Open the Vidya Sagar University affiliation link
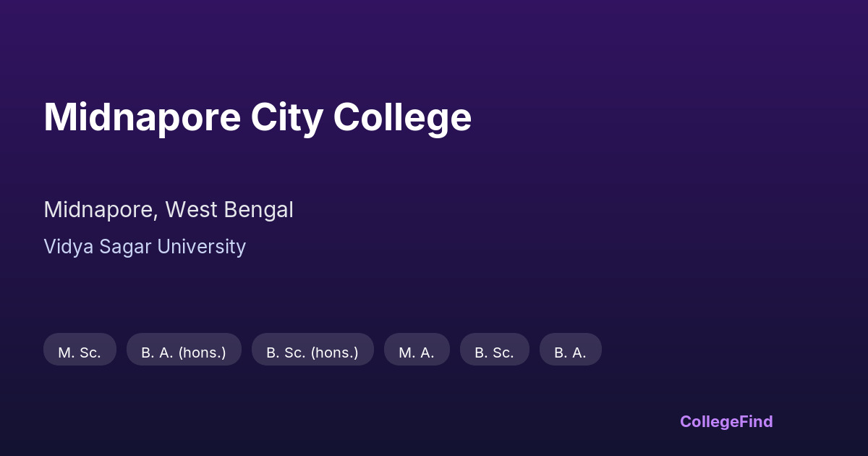Image resolution: width=868 pixels, height=456 pixels. 145,247
